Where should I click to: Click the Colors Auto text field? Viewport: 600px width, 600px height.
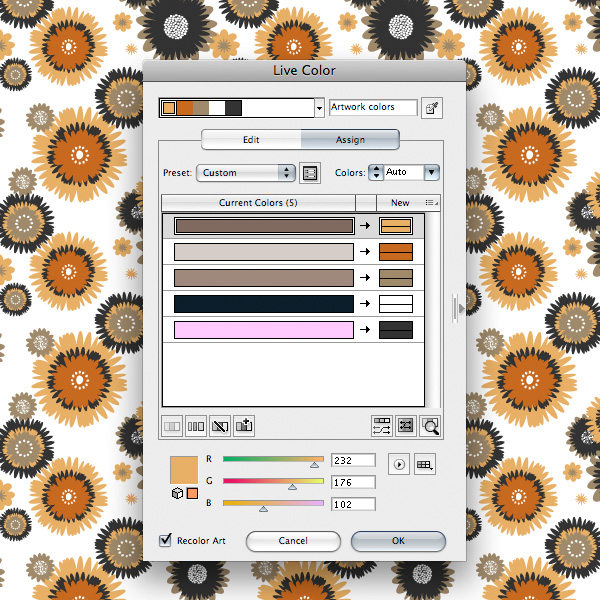404,172
